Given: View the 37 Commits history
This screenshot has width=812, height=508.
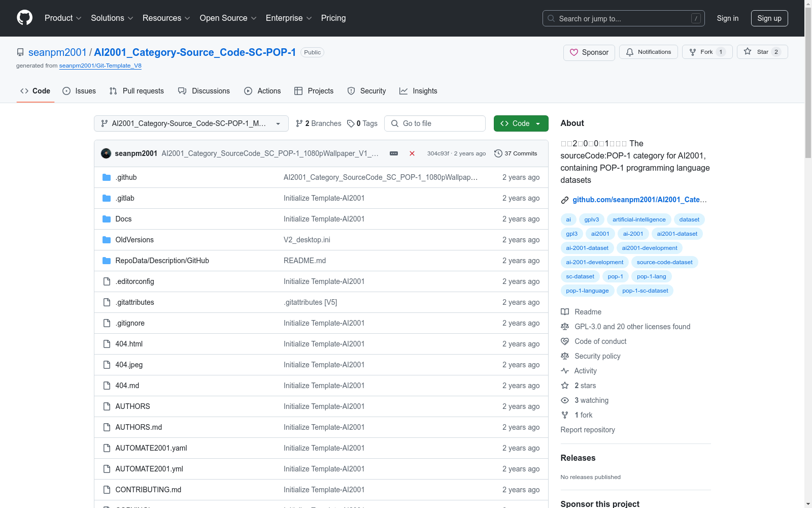Looking at the screenshot, I should [x=516, y=153].
